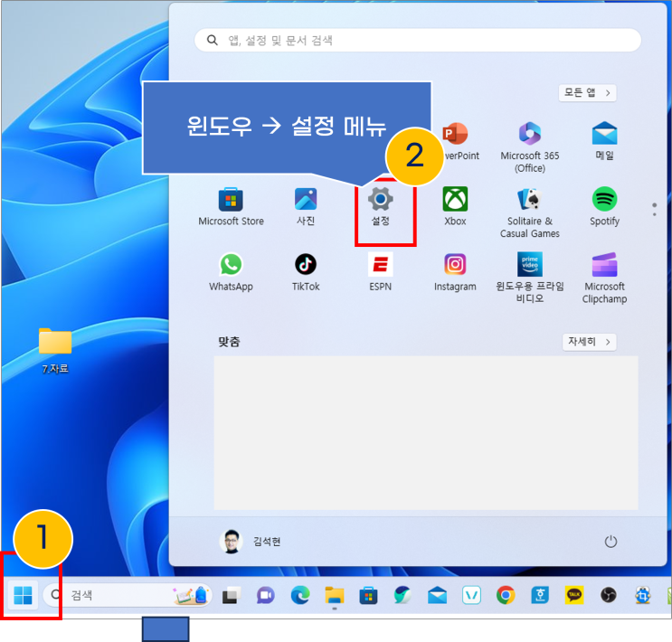Open the 사진 (Photos) app
The width and height of the screenshot is (672, 642).
[306, 206]
